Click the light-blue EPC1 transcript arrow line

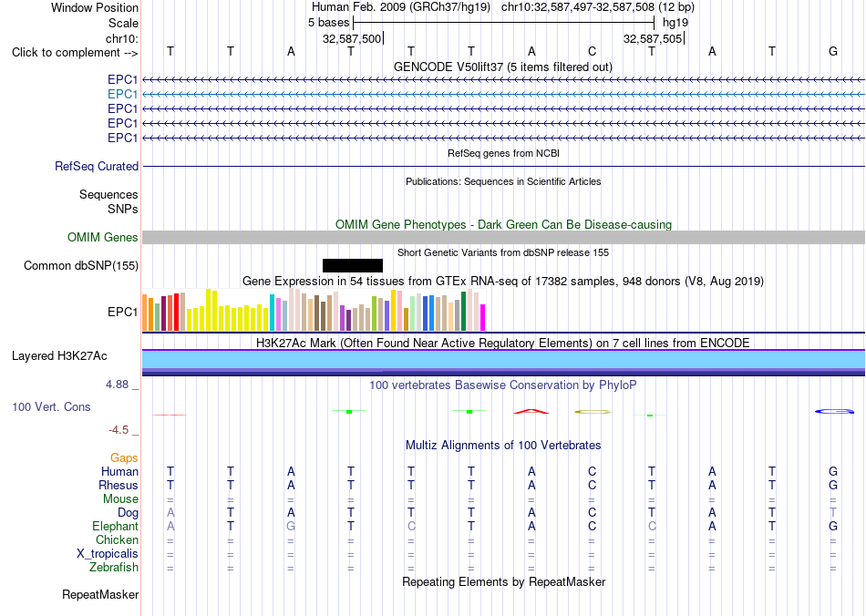[504, 95]
